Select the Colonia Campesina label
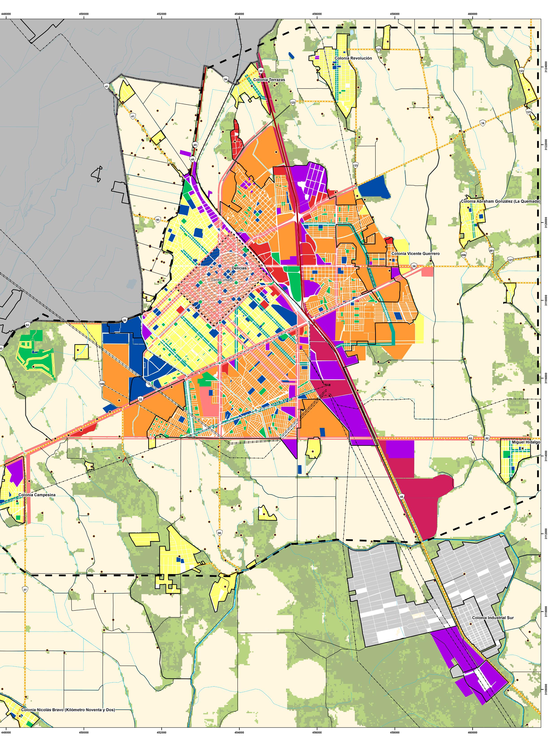This screenshot has height=740, width=560. click(x=37, y=495)
